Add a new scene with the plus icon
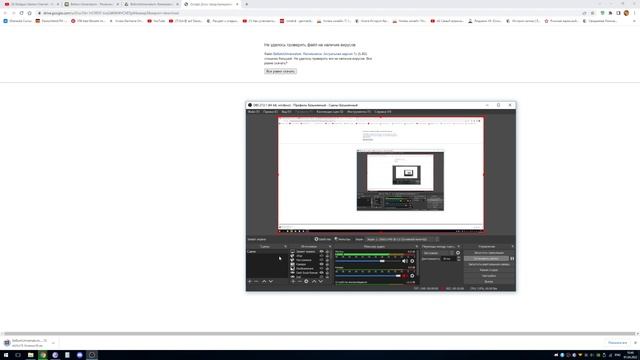Viewport: 640px width, 360px height. click(250, 281)
